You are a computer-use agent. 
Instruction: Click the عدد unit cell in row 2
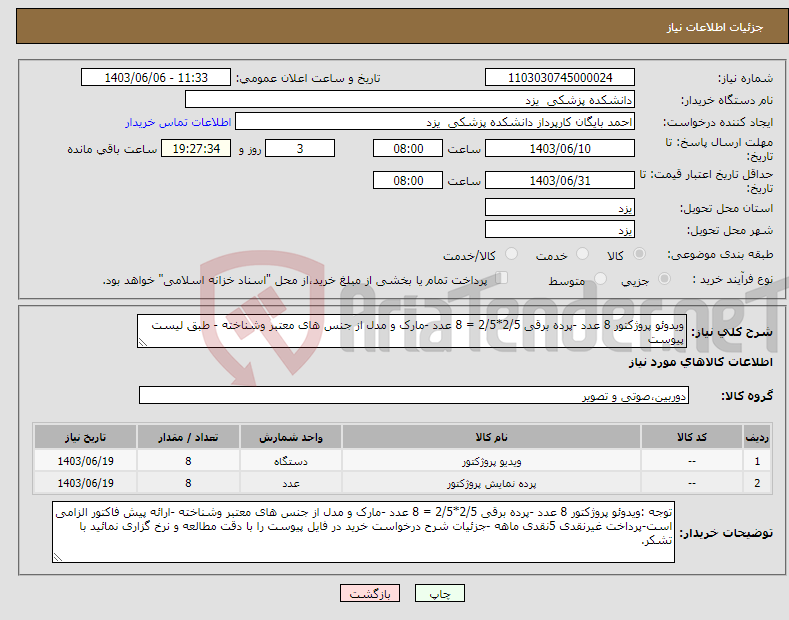290,483
